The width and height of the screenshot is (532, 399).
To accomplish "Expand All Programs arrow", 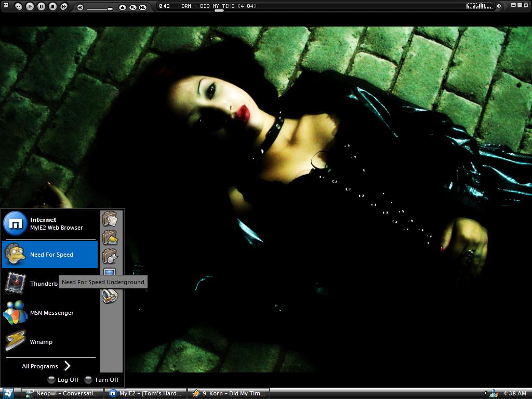I will point(67,366).
